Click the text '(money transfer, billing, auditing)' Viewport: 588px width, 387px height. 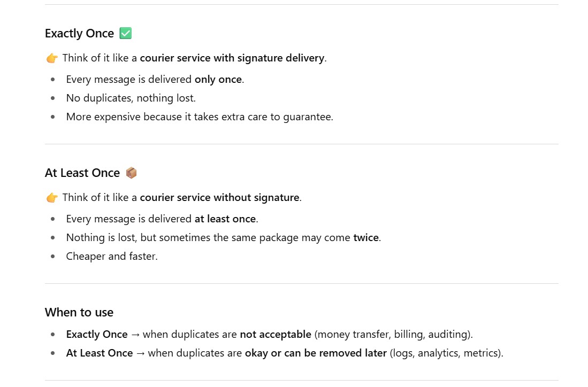pyautogui.click(x=393, y=335)
